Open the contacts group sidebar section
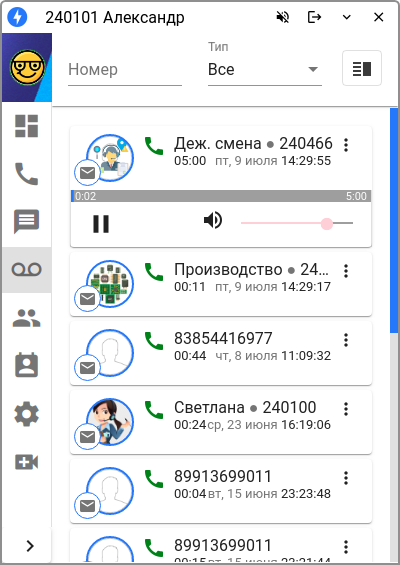The image size is (400, 565). tap(26, 318)
